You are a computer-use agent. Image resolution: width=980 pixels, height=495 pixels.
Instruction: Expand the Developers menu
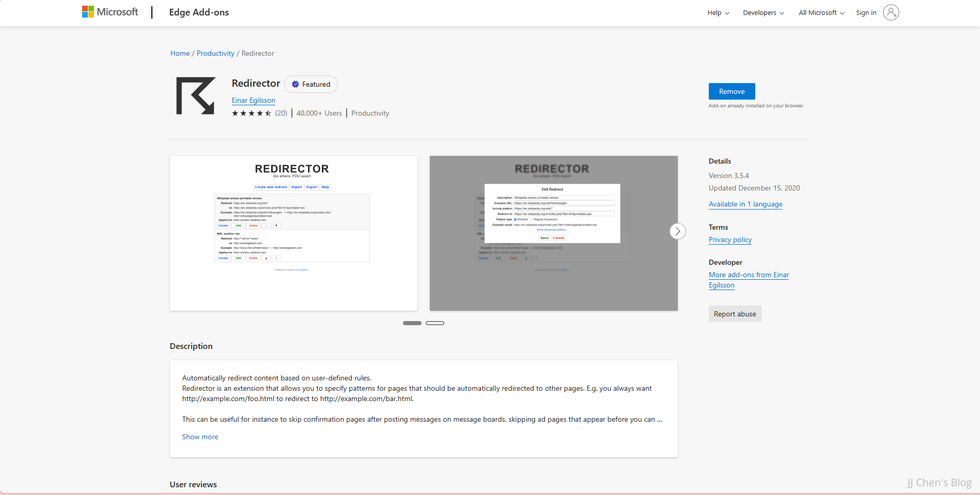[764, 13]
